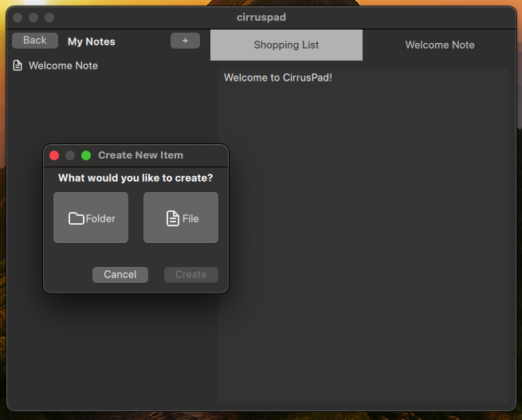Viewport: 522px width, 420px height.
Task: Cancel the Create New Item dialog
Action: [120, 275]
